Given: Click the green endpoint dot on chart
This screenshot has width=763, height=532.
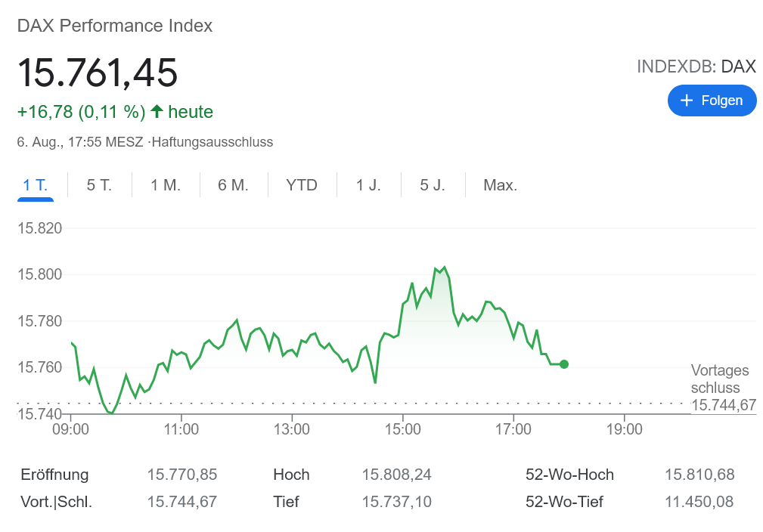Looking at the screenshot, I should point(564,364).
